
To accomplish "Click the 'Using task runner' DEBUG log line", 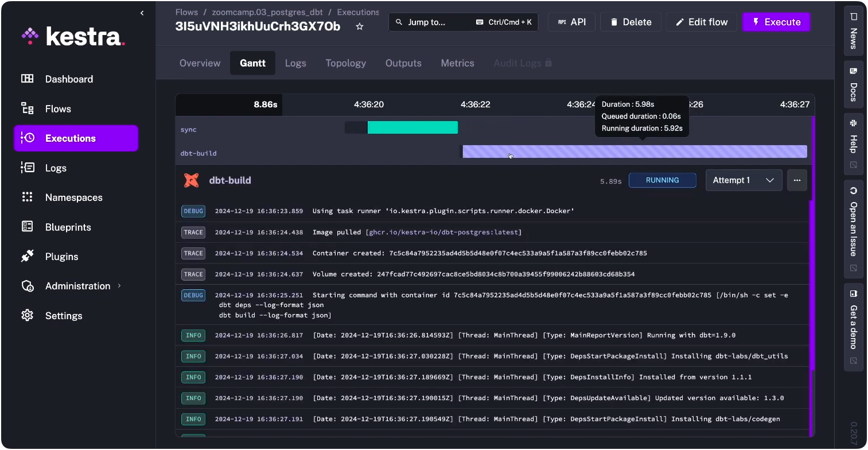I will [492, 211].
